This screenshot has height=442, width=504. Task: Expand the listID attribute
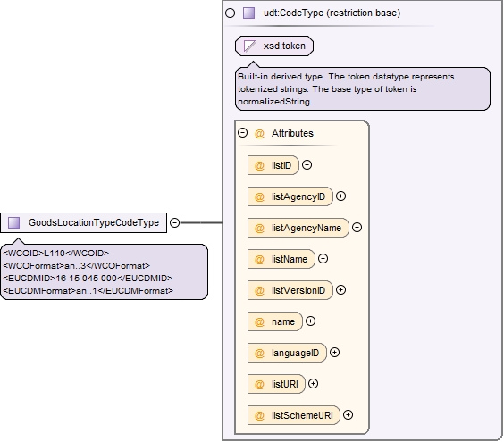(x=307, y=165)
